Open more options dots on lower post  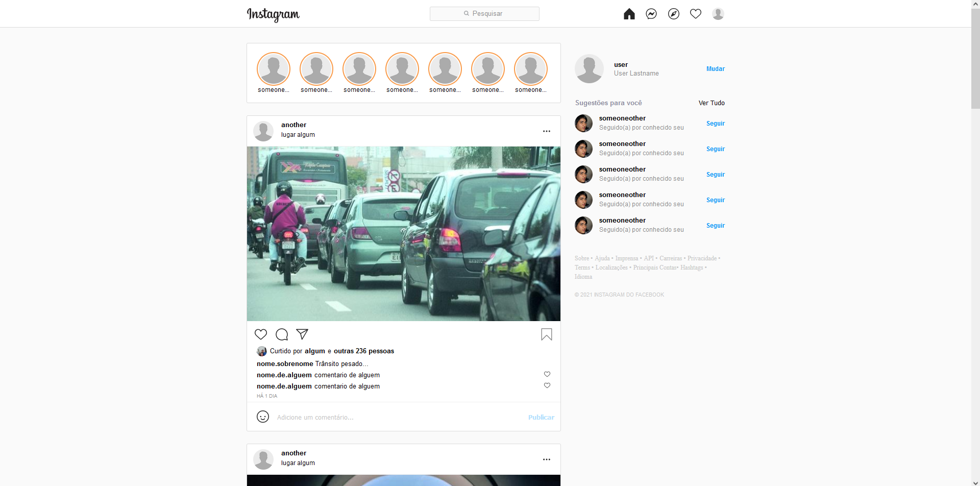point(547,459)
